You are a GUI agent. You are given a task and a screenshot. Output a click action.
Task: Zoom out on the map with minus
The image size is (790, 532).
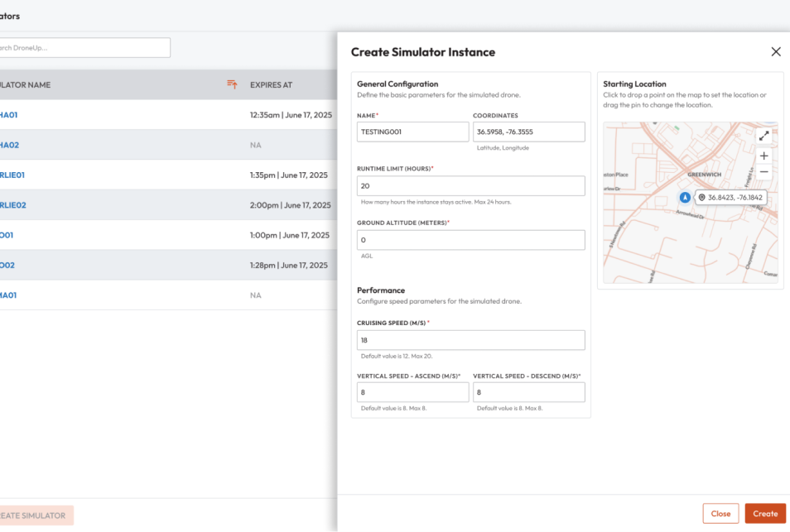tap(764, 172)
